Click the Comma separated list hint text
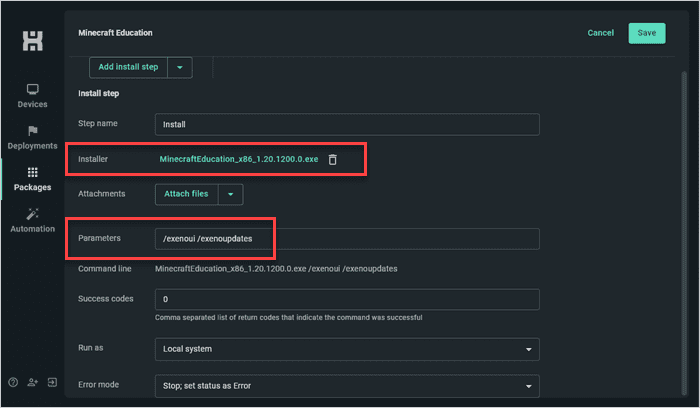700x408 pixels. coord(288,317)
